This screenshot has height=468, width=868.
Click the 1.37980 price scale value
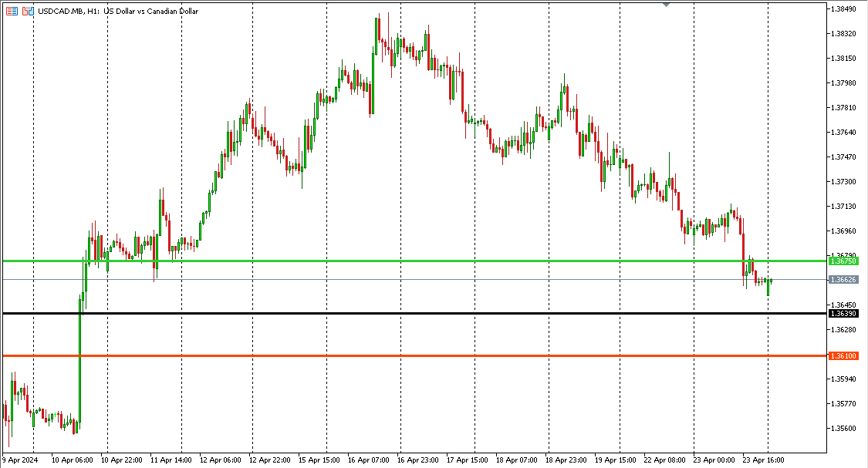pos(843,83)
